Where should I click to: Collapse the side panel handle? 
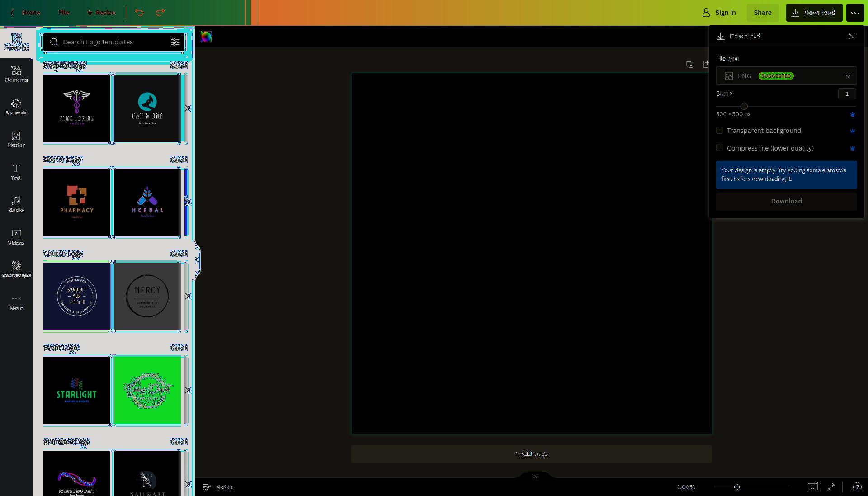(197, 260)
